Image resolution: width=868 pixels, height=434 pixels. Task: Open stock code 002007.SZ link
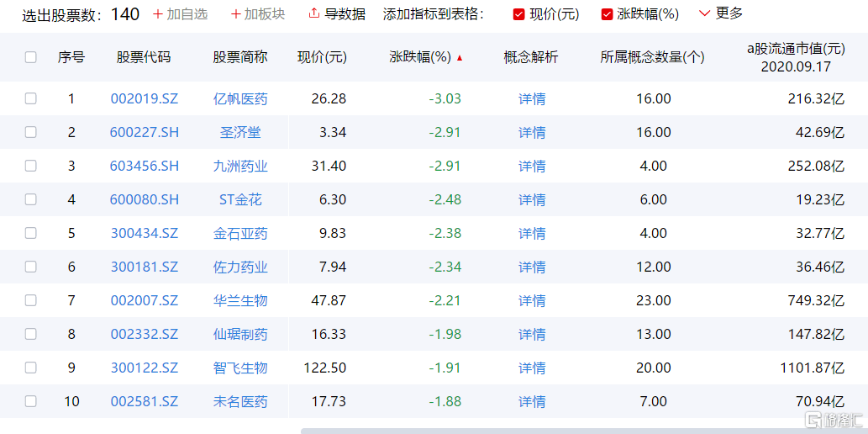coord(145,300)
